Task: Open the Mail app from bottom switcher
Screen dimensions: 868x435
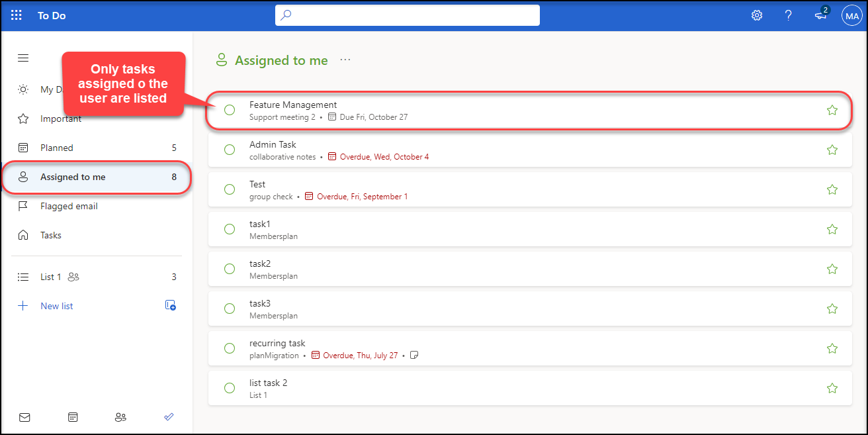Action: (24, 417)
